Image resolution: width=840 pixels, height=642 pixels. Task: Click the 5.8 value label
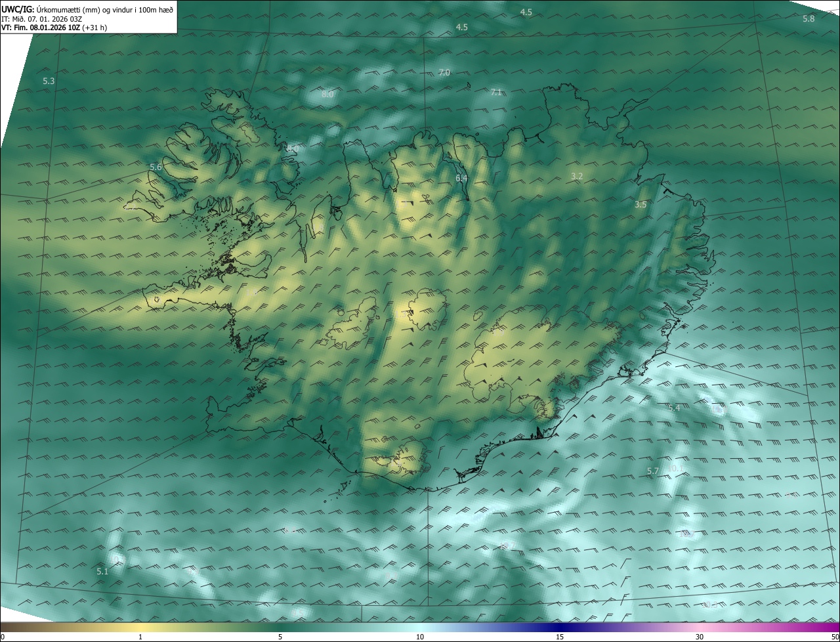point(808,19)
